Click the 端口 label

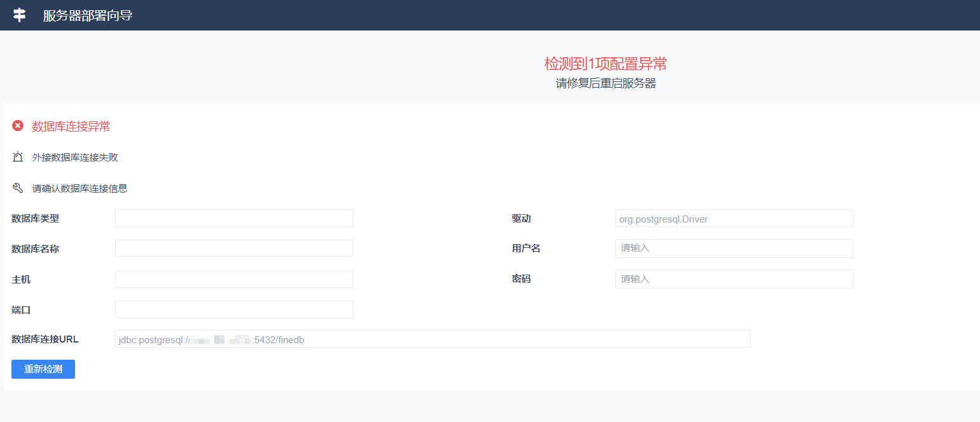[x=21, y=310]
